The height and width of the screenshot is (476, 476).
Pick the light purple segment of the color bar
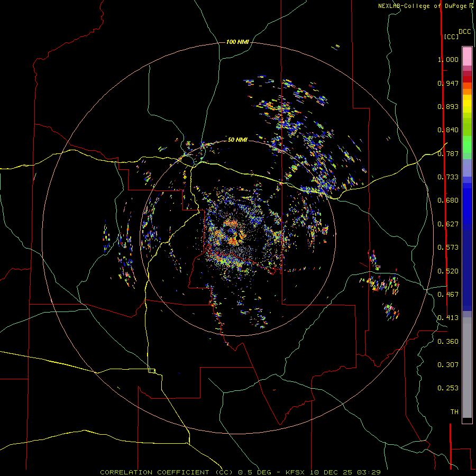[x=467, y=168]
